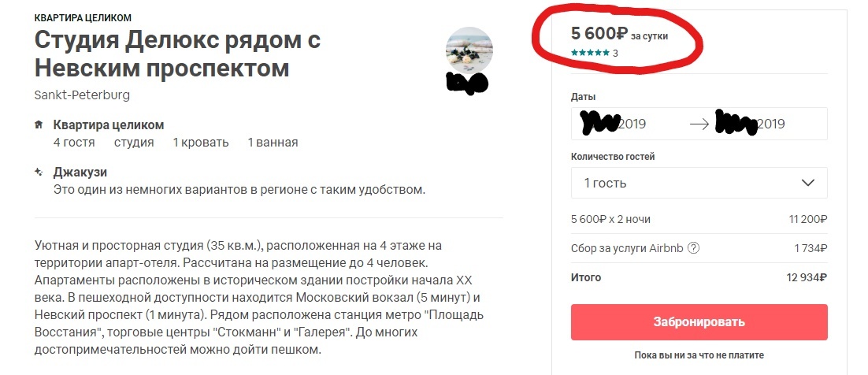Click the 'Количество гостей' label

tap(612, 156)
